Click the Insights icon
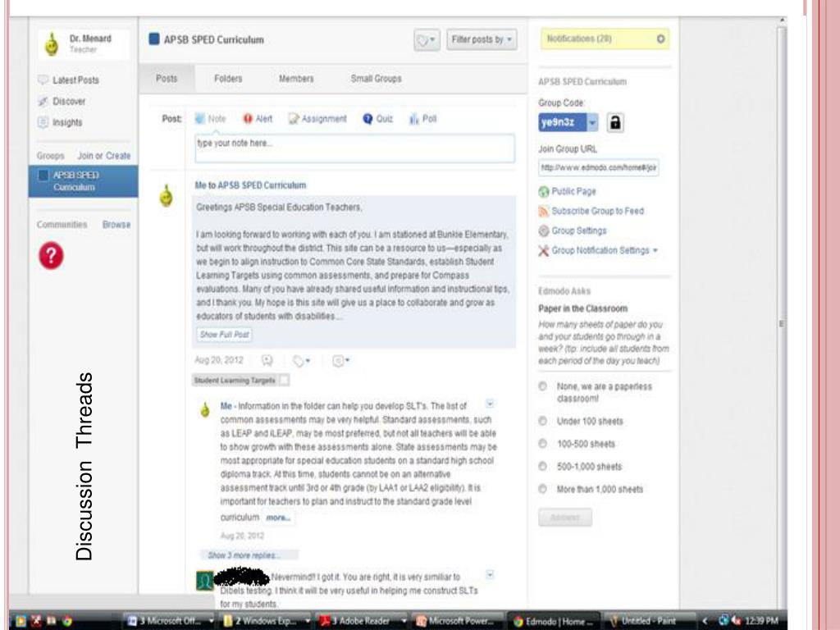Viewport: 840px width, 630px height. click(x=43, y=123)
